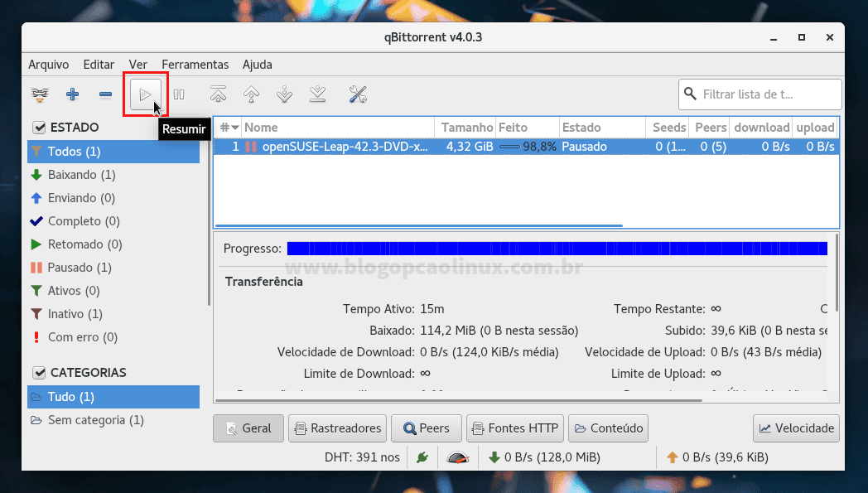Click the blue Progresso pieces bar
The width and height of the screenshot is (868, 493).
point(557,249)
